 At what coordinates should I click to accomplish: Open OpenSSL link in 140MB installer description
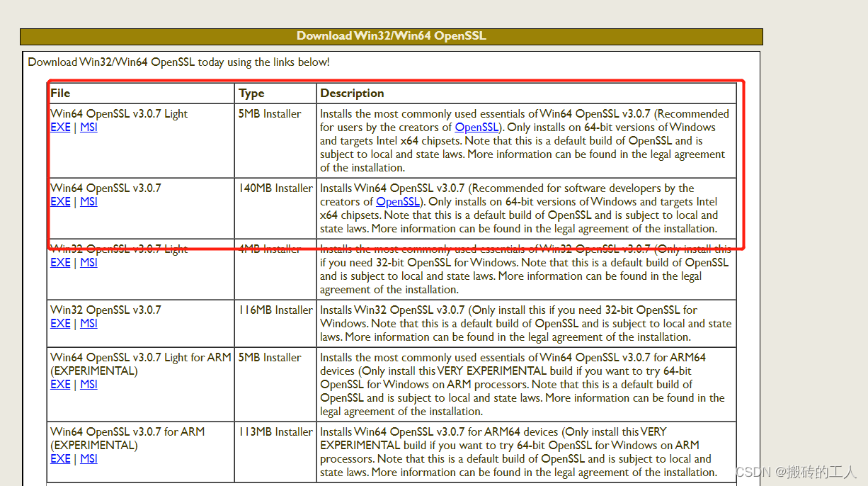tap(398, 202)
